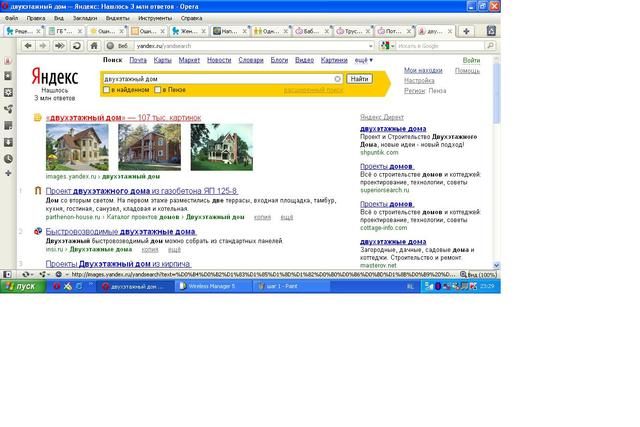
Task: Click the Opera Turbo status bar icon
Action: pyautogui.click(x=59, y=274)
